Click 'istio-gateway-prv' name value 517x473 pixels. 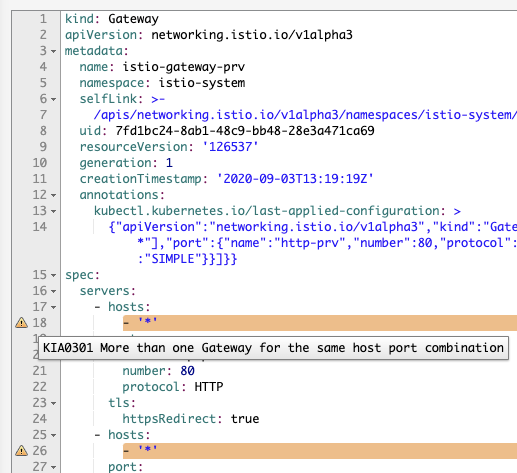184,67
